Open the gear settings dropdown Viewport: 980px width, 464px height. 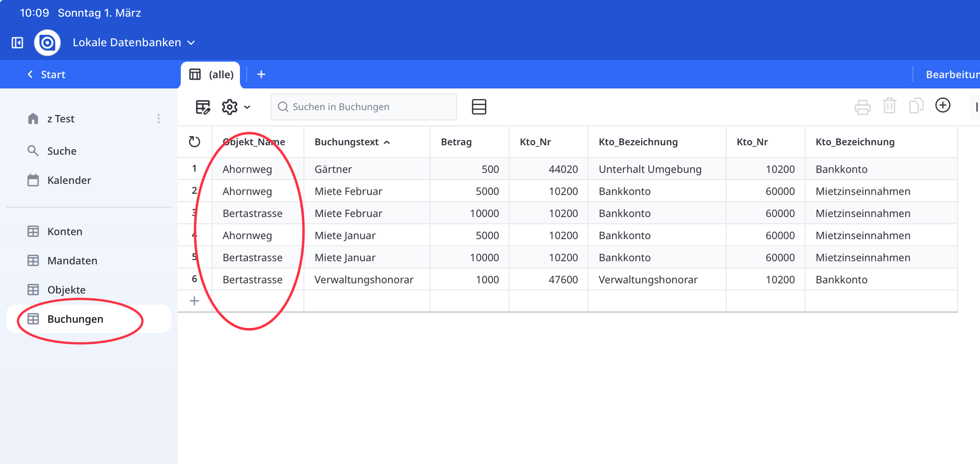[235, 107]
